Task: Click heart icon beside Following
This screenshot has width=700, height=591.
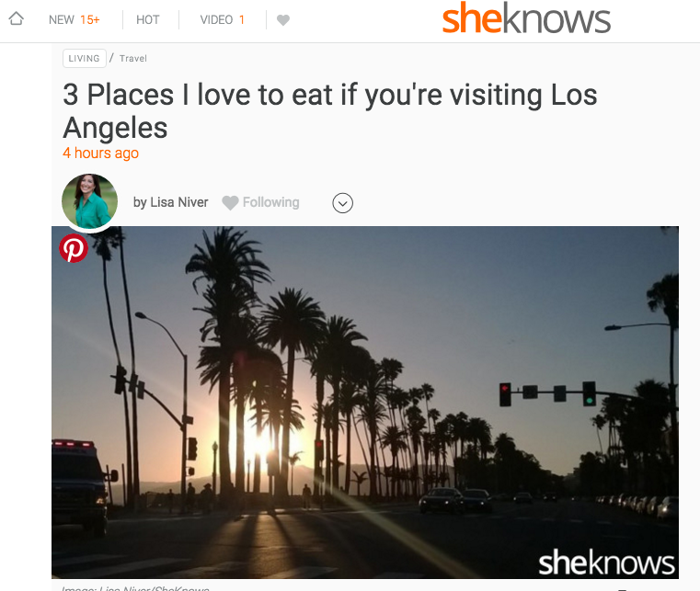Action: (230, 203)
